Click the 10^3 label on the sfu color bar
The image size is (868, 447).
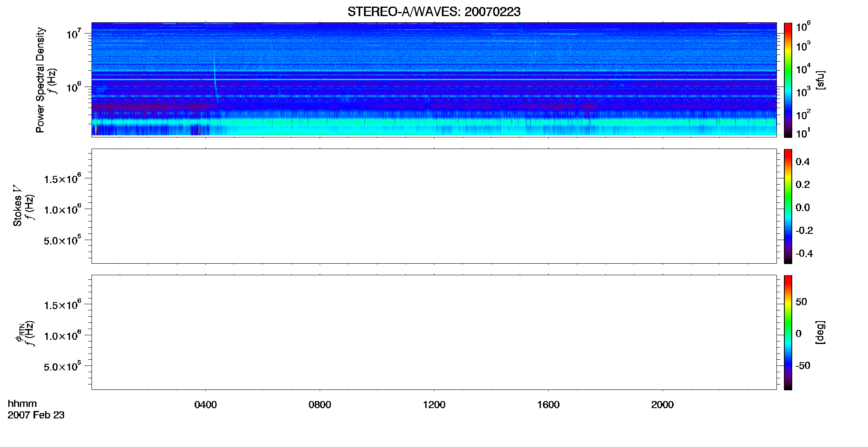point(803,91)
